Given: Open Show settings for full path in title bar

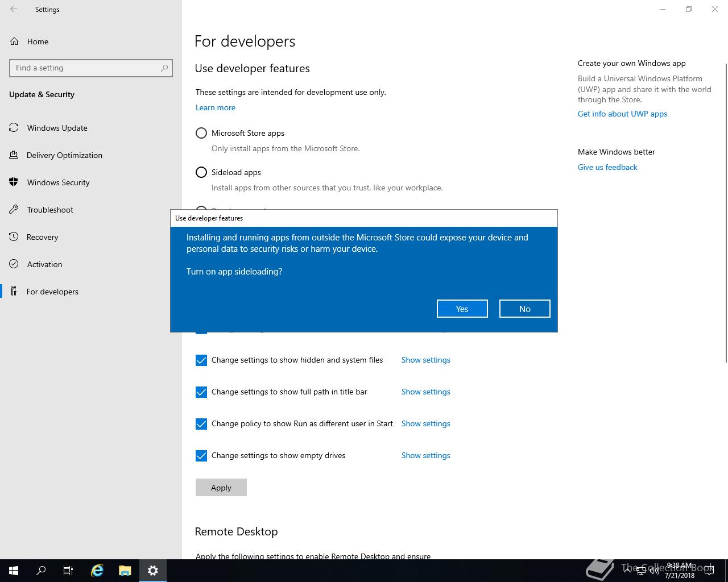Looking at the screenshot, I should coord(426,392).
